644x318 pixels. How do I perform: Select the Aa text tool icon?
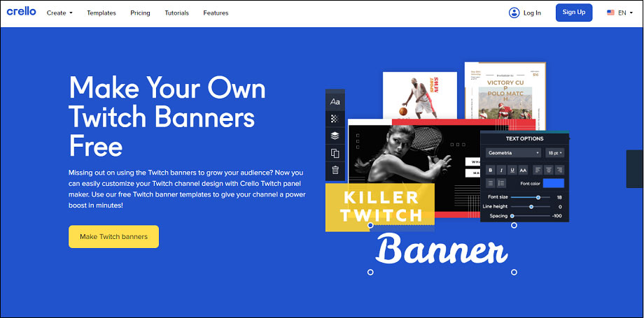click(x=335, y=101)
